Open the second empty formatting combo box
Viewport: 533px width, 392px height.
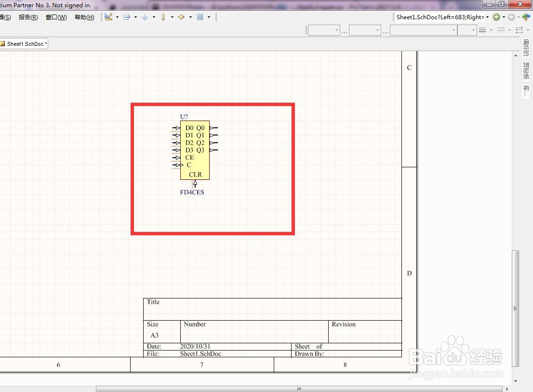coord(365,30)
